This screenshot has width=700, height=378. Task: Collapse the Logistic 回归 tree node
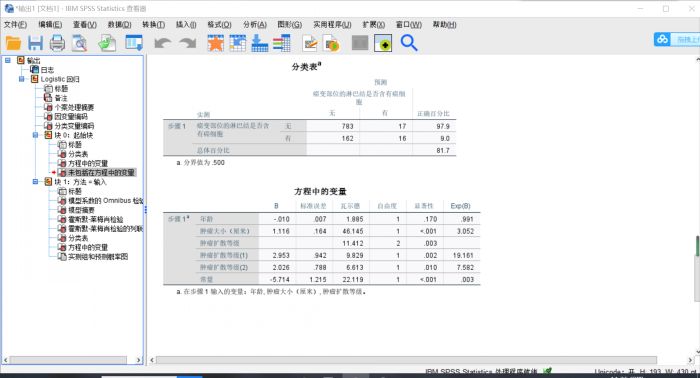(21, 79)
